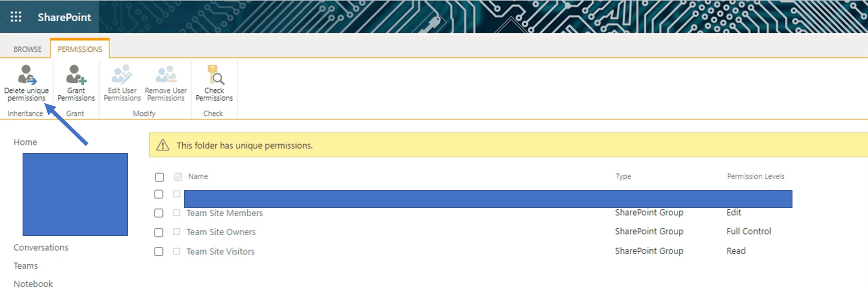Click the Remove User Permissions icon
Image resolution: width=868 pixels, height=289 pixels.
(166, 75)
